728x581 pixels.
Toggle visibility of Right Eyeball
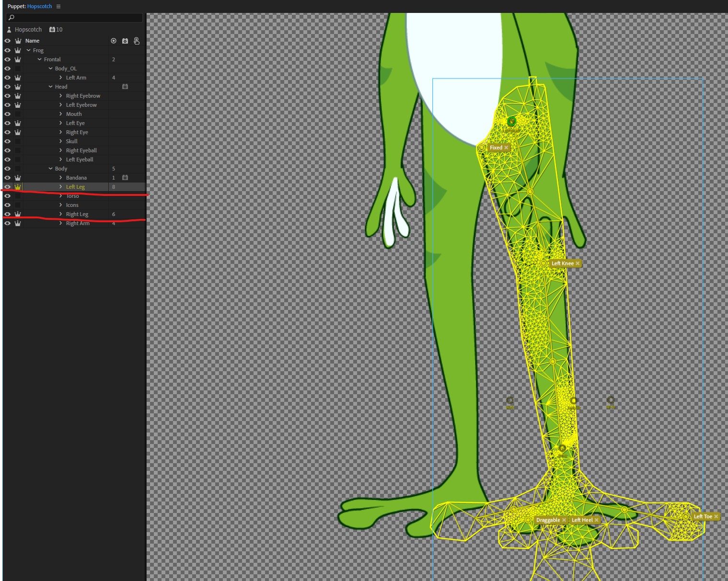pos(7,150)
